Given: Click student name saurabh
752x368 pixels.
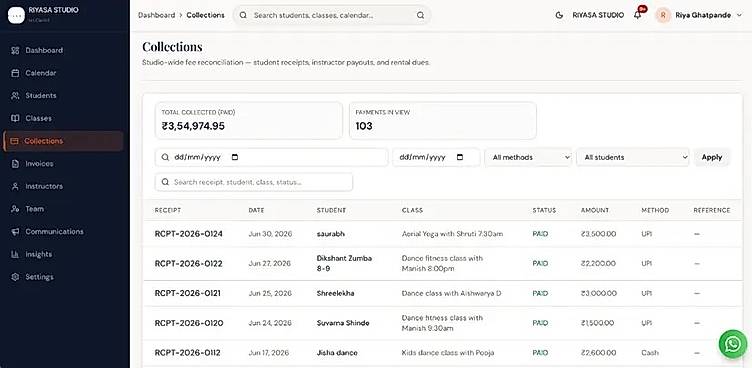Looking at the screenshot, I should point(330,234).
